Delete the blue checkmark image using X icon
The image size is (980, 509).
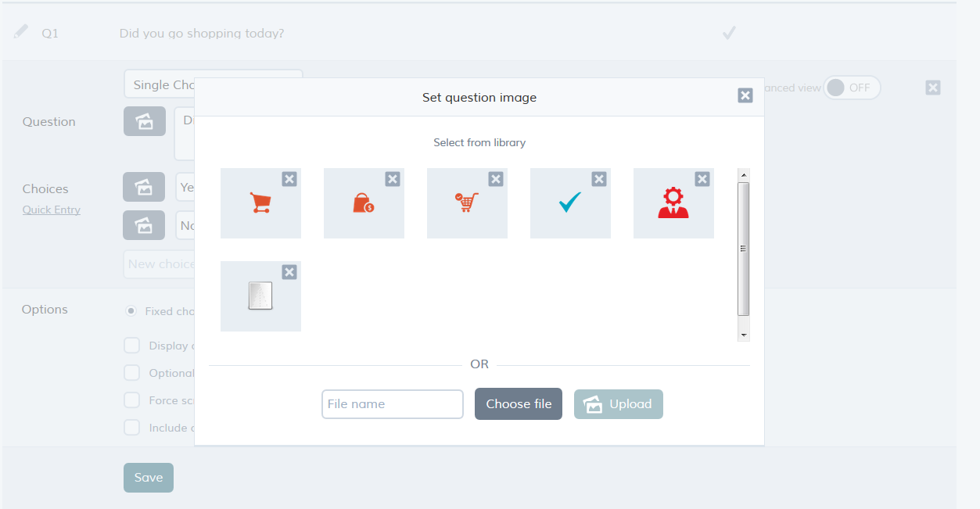coord(599,179)
